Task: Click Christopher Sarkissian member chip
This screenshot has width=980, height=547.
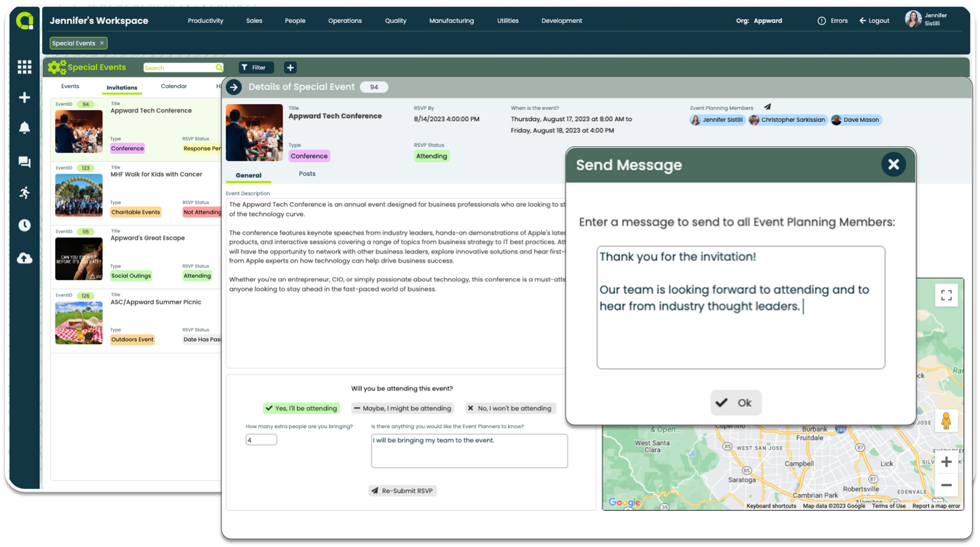Action: [788, 120]
